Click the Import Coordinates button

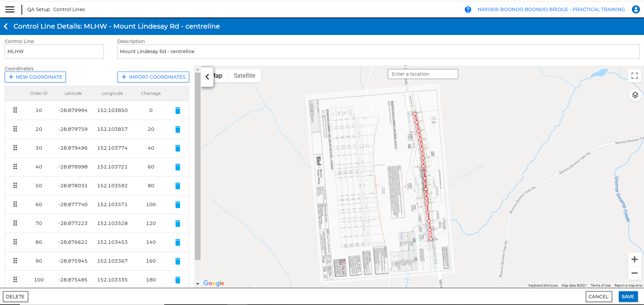pos(153,77)
